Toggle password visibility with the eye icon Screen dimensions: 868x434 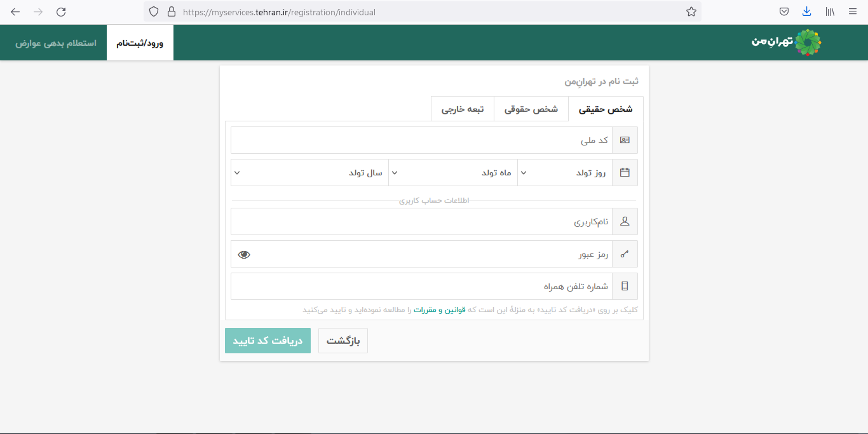[244, 254]
